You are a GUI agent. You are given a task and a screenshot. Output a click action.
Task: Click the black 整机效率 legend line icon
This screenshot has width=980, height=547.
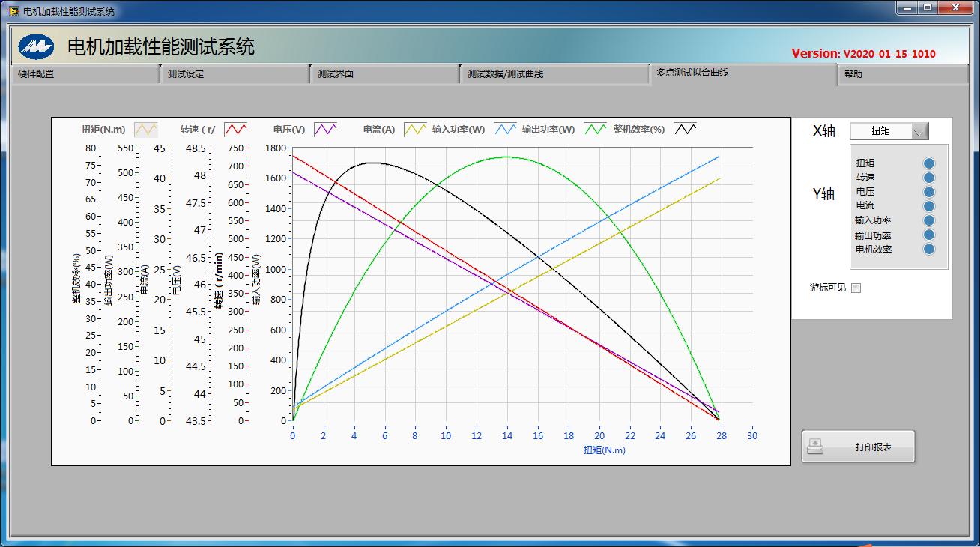[x=685, y=130]
